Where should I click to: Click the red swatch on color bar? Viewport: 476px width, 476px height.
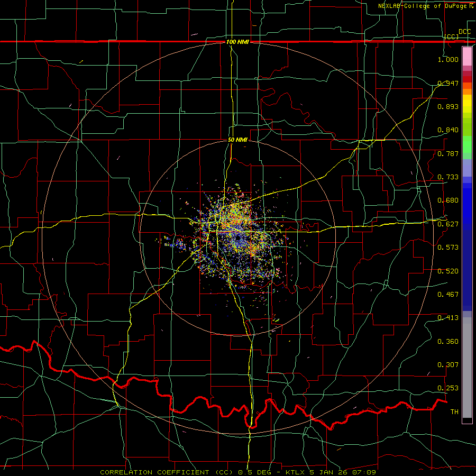pyautogui.click(x=467, y=79)
